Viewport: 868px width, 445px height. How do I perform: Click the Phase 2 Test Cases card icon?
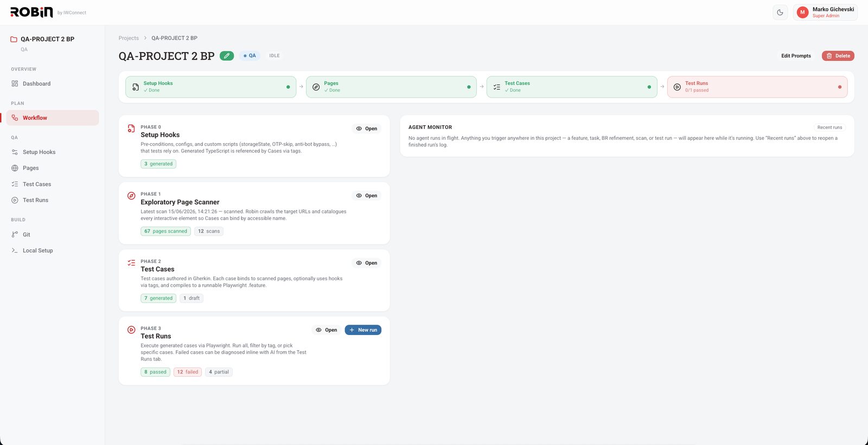[131, 263]
